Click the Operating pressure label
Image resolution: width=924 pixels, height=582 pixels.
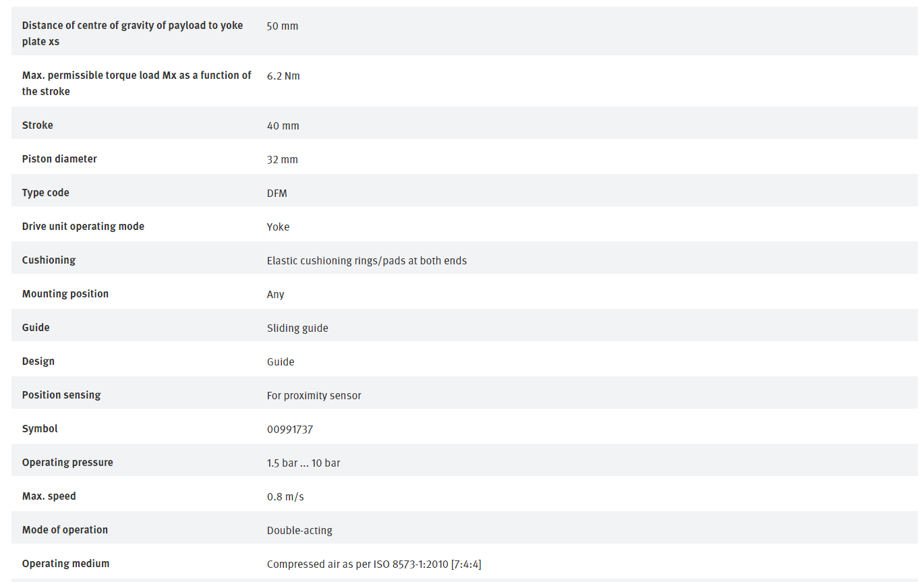point(67,463)
